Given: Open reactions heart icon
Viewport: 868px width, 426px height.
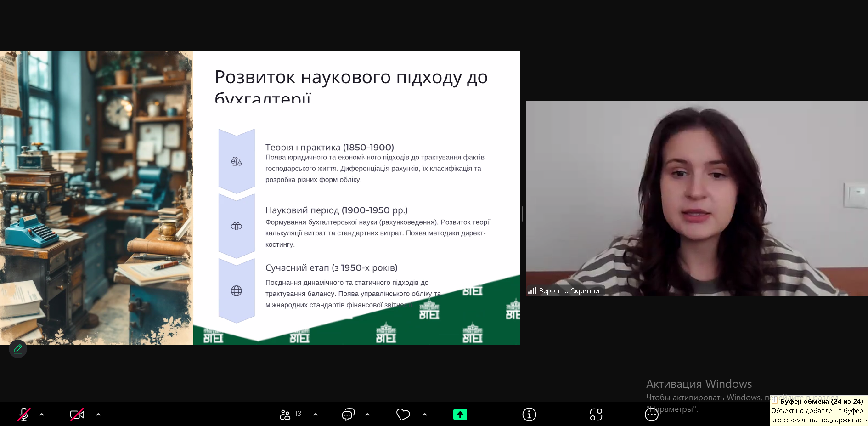Looking at the screenshot, I should click(x=403, y=415).
